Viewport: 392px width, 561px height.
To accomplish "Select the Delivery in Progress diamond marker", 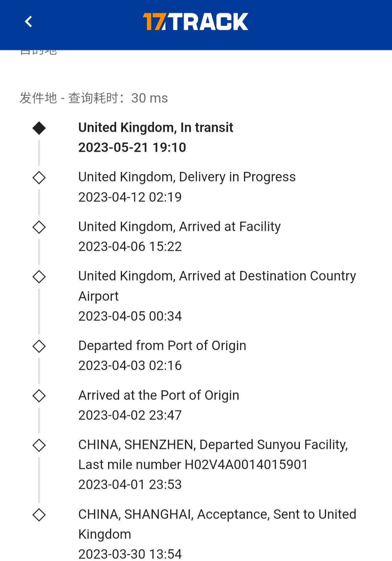I will [x=39, y=177].
